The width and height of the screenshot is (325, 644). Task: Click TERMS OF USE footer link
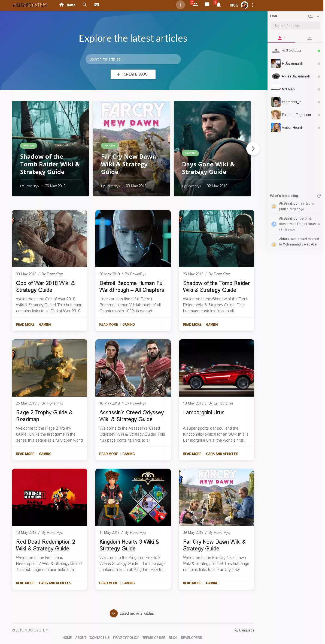[x=154, y=637]
